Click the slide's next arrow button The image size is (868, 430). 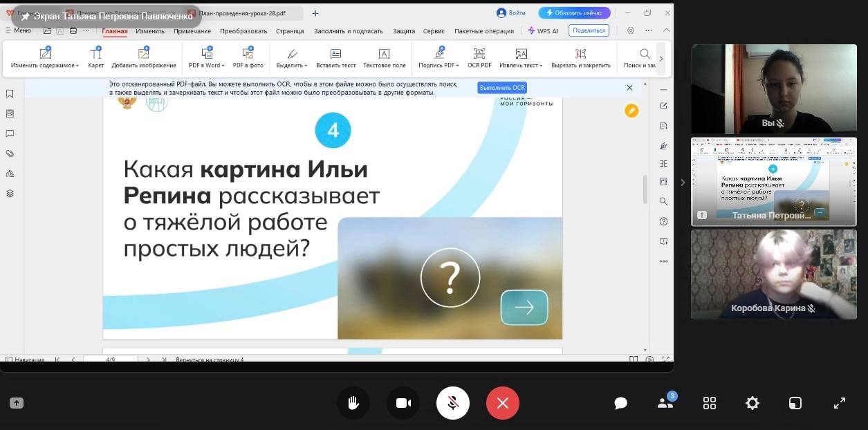click(x=524, y=308)
